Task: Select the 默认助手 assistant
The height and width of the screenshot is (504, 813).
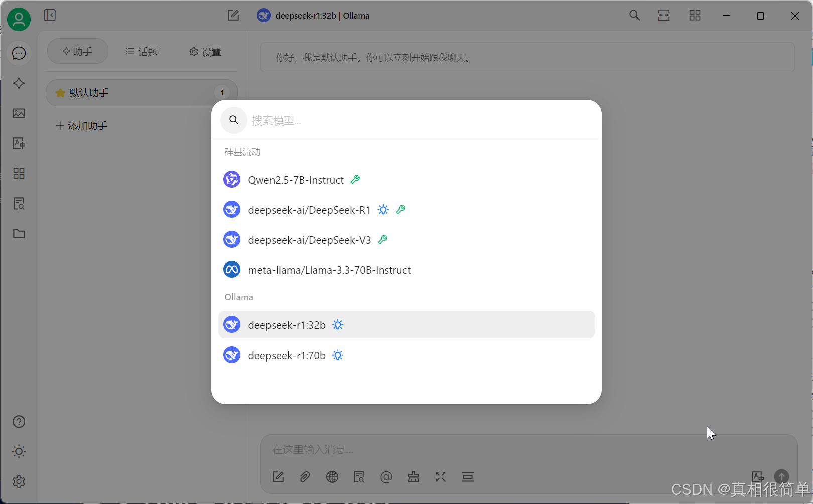Action: coord(142,93)
